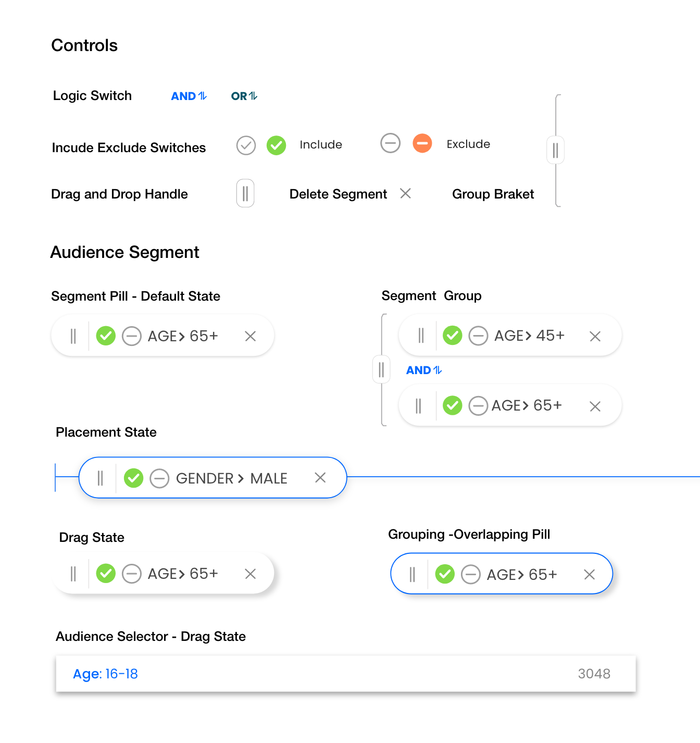
Task: Toggle include on Overlapping Pill AGE 65+
Action: pos(445,574)
